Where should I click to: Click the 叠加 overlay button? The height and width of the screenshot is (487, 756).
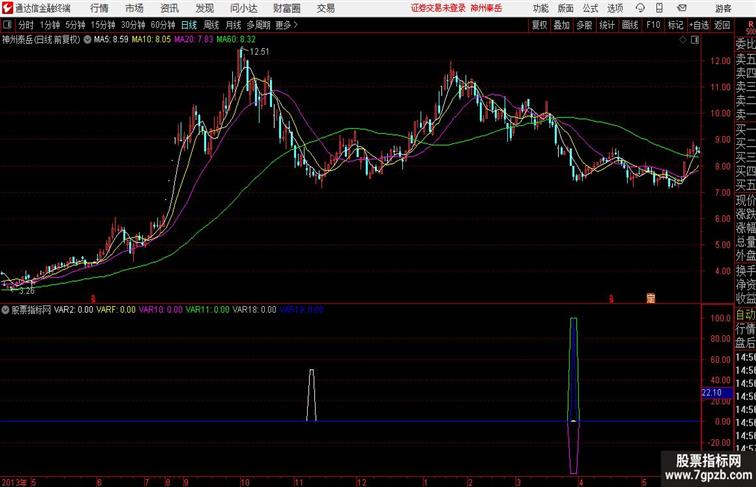click(x=561, y=25)
